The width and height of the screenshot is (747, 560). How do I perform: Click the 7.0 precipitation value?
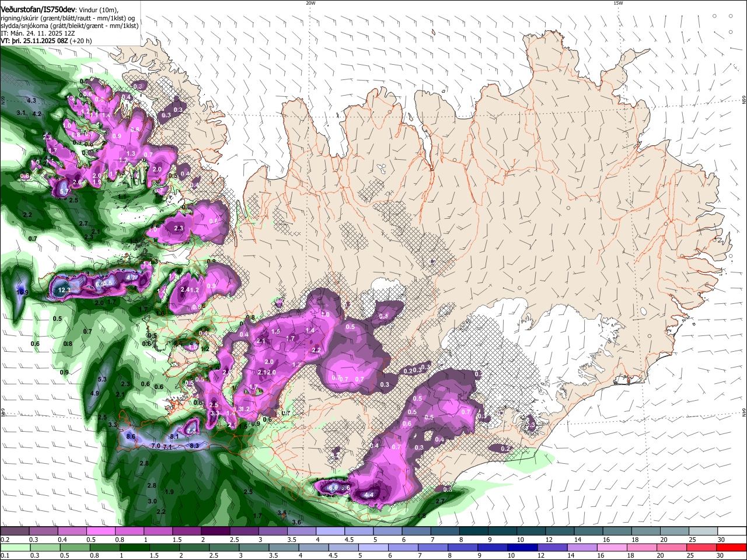tap(155, 446)
